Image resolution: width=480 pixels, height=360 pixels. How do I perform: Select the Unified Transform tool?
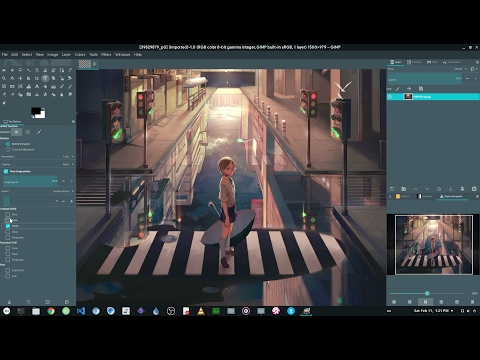point(45,78)
